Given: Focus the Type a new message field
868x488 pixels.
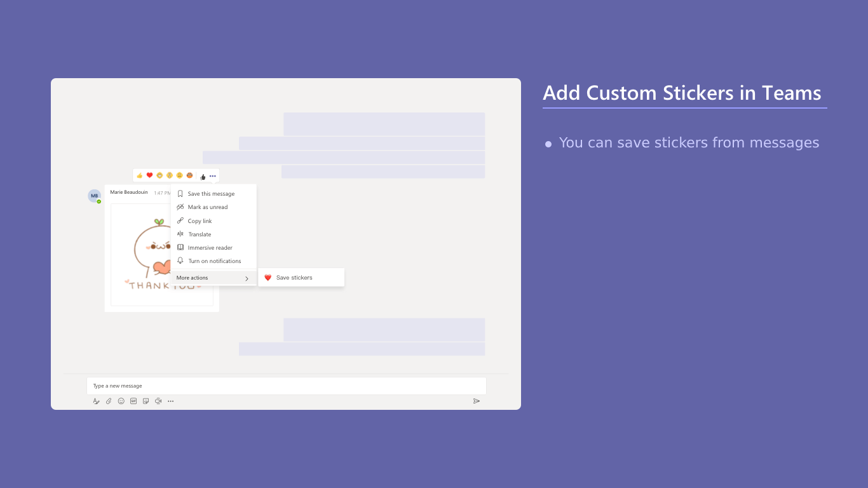Looking at the screenshot, I should coord(286,386).
